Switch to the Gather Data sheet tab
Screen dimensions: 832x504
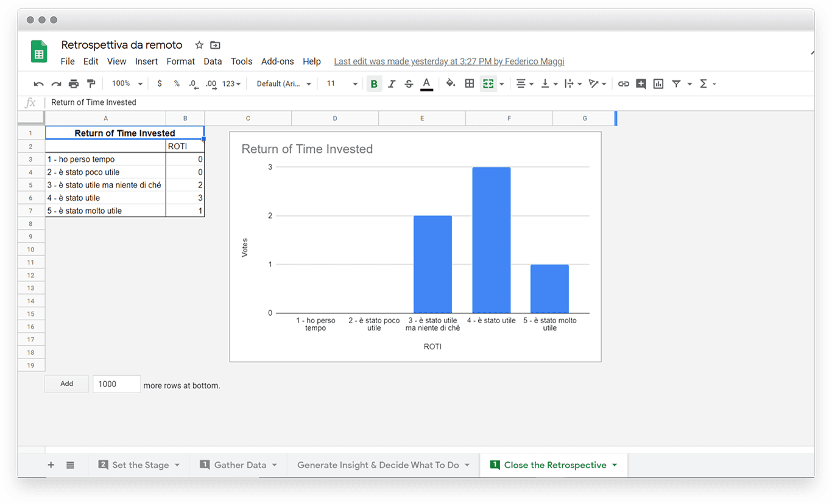pos(238,465)
